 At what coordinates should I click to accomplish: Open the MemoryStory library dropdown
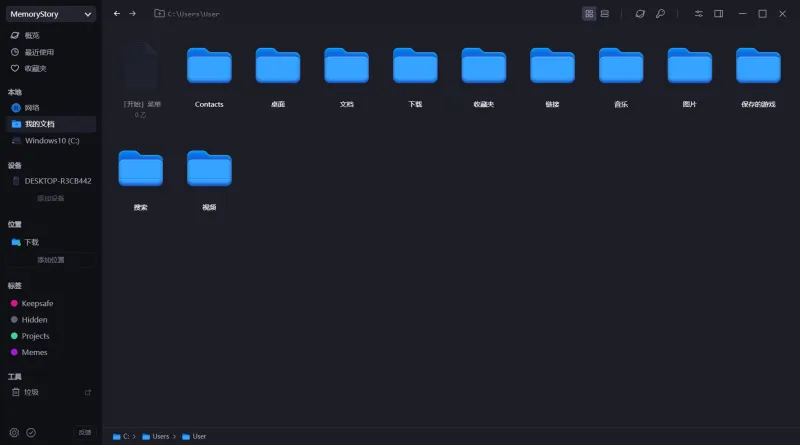51,14
